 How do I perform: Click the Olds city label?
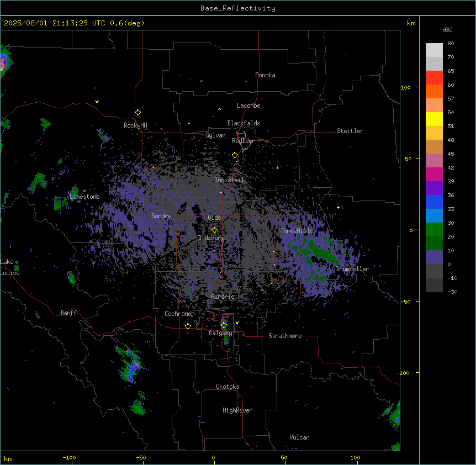[214, 218]
